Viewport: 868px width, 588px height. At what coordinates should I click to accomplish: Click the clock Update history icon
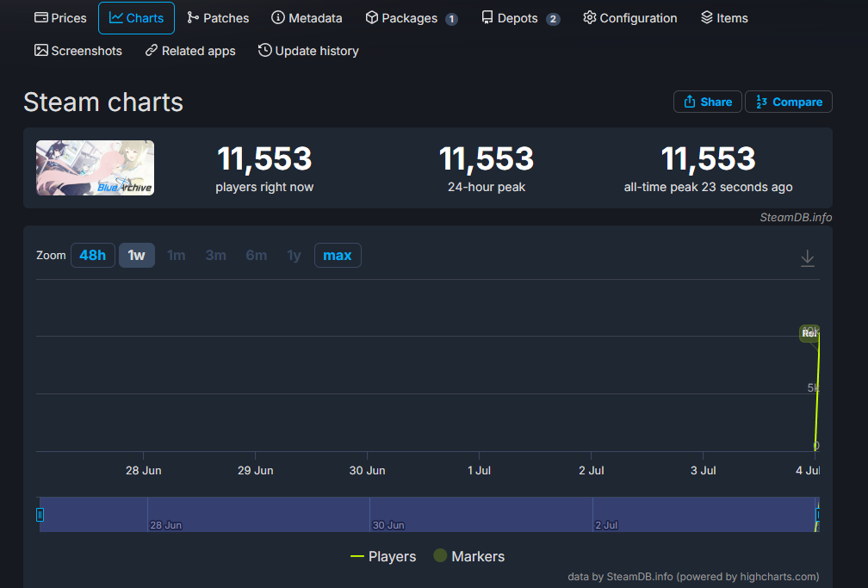tap(264, 51)
